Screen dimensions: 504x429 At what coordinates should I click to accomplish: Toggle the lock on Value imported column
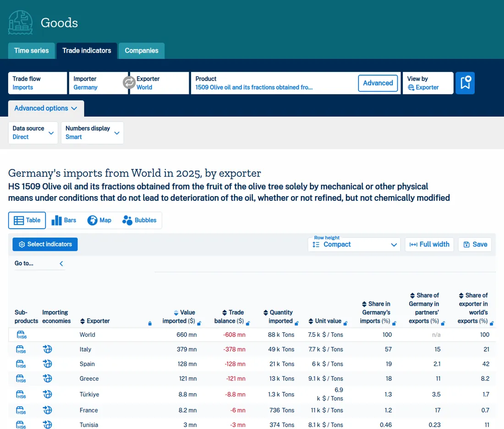199,323
